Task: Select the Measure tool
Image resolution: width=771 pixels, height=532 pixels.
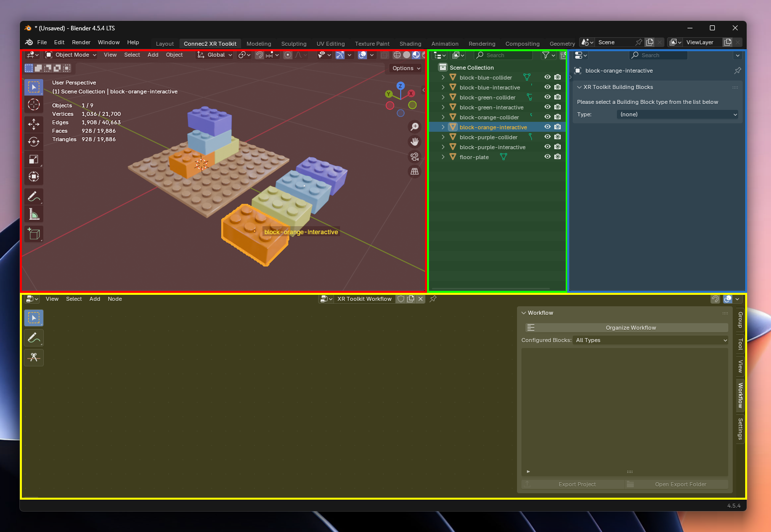Action: [x=34, y=214]
